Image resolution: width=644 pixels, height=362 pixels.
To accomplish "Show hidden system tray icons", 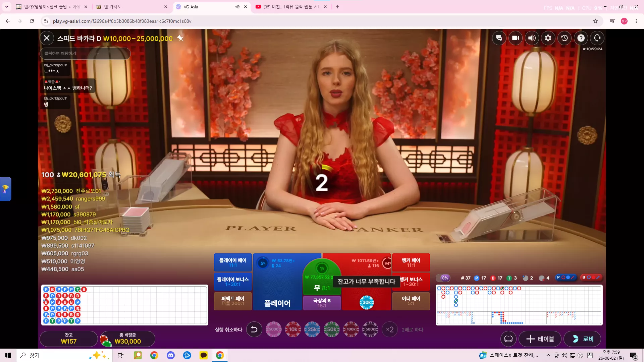I will pyautogui.click(x=548, y=355).
